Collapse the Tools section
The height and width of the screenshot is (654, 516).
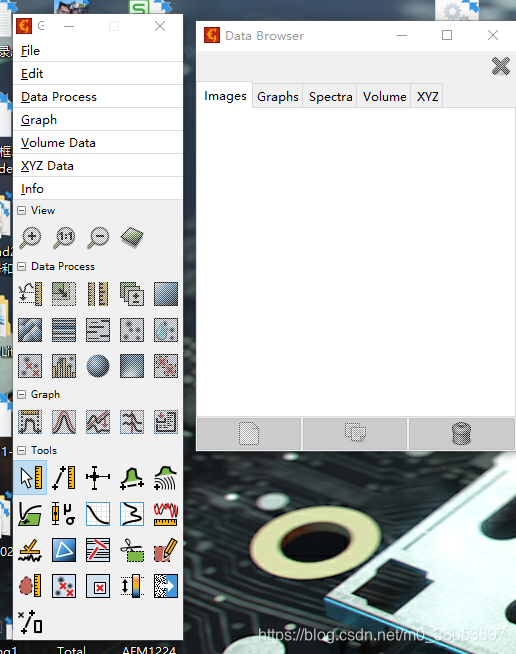point(22,450)
